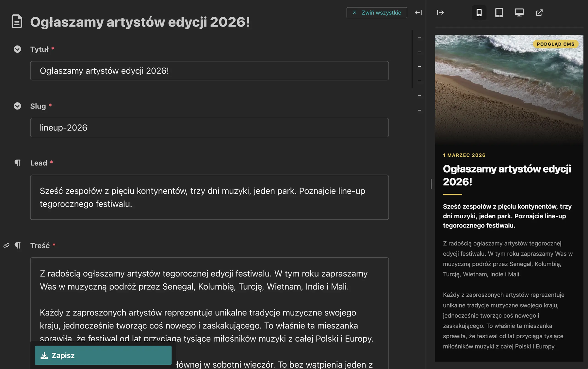The height and width of the screenshot is (369, 588).
Task: Collapse the Slug field section
Action: (17, 106)
